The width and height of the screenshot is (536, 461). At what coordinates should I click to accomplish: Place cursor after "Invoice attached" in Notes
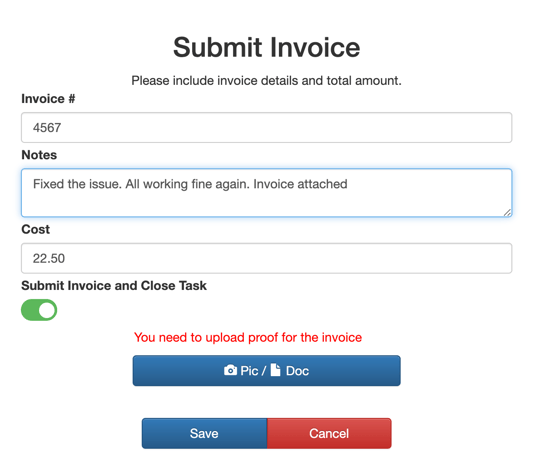point(348,184)
